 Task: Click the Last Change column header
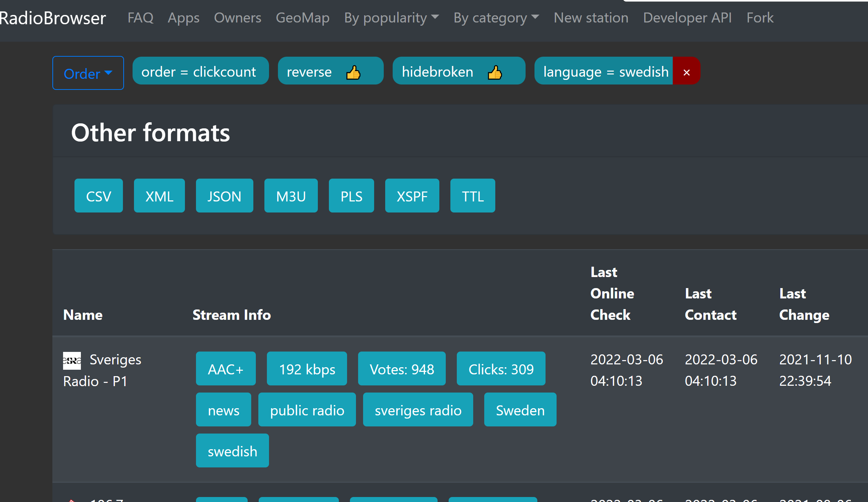point(804,304)
